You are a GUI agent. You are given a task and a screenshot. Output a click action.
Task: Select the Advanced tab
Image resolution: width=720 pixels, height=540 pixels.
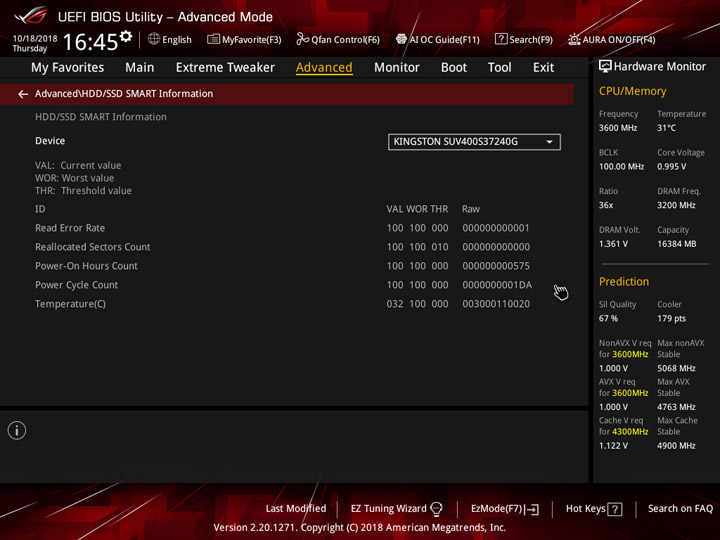click(x=324, y=68)
